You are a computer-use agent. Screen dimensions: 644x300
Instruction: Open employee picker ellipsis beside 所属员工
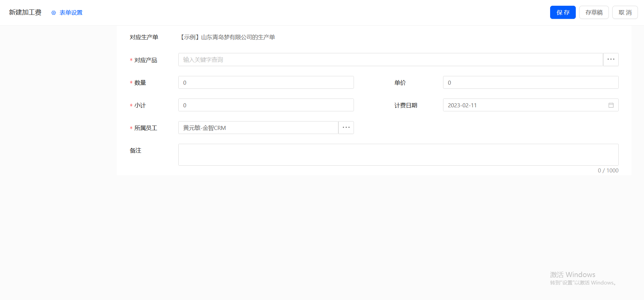click(346, 128)
